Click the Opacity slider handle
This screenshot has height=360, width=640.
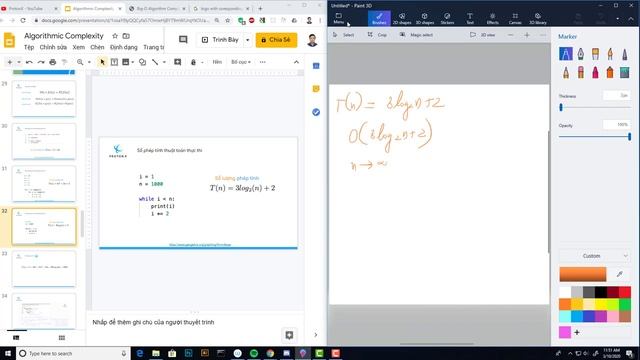(x=630, y=137)
